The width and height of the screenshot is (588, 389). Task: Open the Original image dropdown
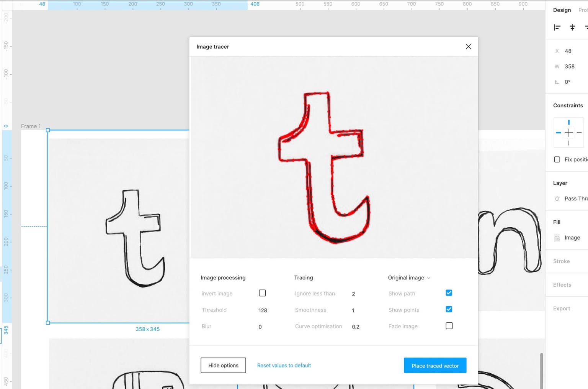click(409, 278)
